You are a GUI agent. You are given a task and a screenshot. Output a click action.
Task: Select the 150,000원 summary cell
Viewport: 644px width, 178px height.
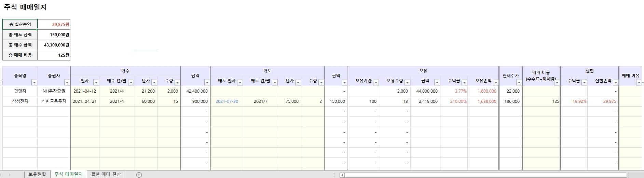(x=54, y=35)
